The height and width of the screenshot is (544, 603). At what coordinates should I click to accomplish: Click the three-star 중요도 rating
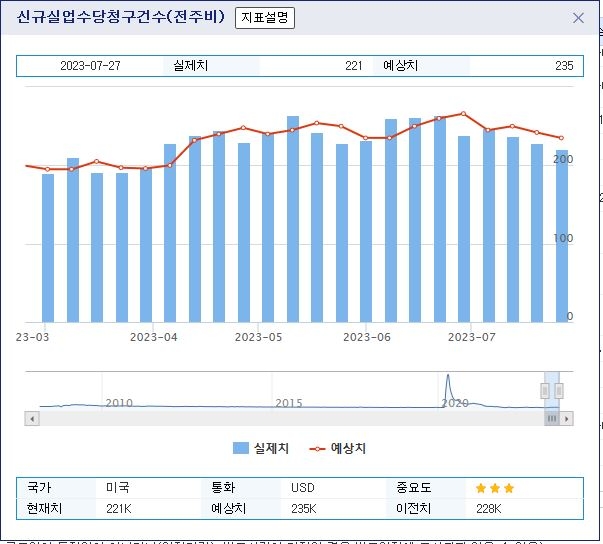click(495, 488)
